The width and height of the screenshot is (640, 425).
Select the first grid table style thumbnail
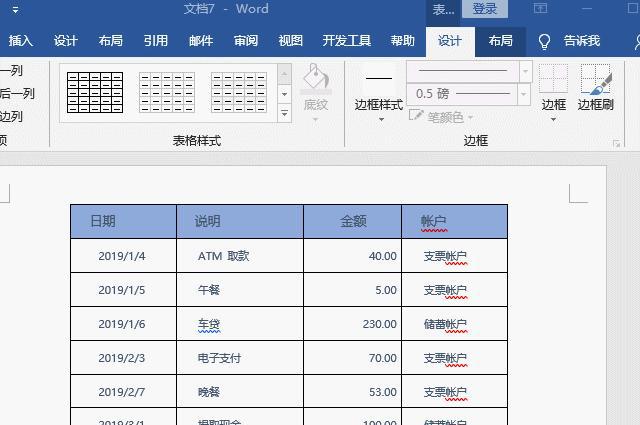(x=95, y=92)
